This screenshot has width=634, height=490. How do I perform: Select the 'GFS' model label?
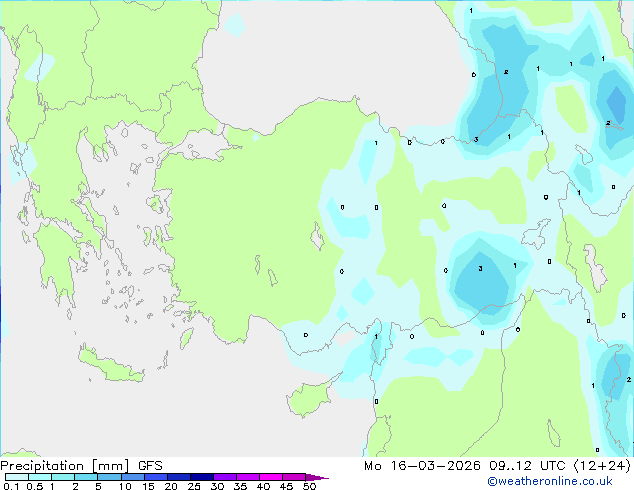150,466
